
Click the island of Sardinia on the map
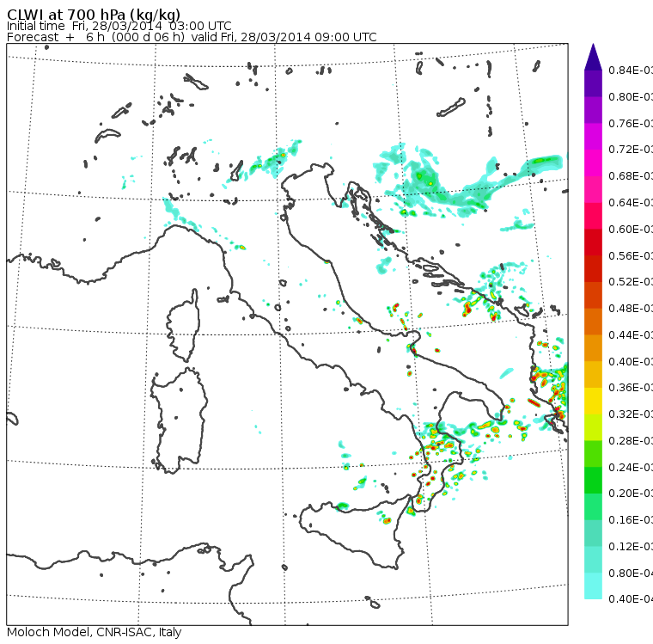180,420
